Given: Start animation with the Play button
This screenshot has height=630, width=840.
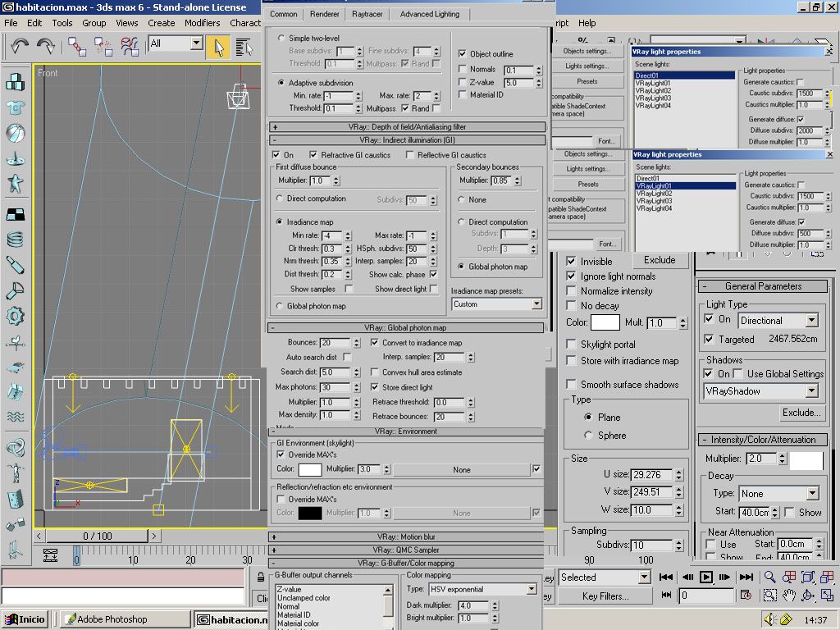Looking at the screenshot, I should click(706, 577).
